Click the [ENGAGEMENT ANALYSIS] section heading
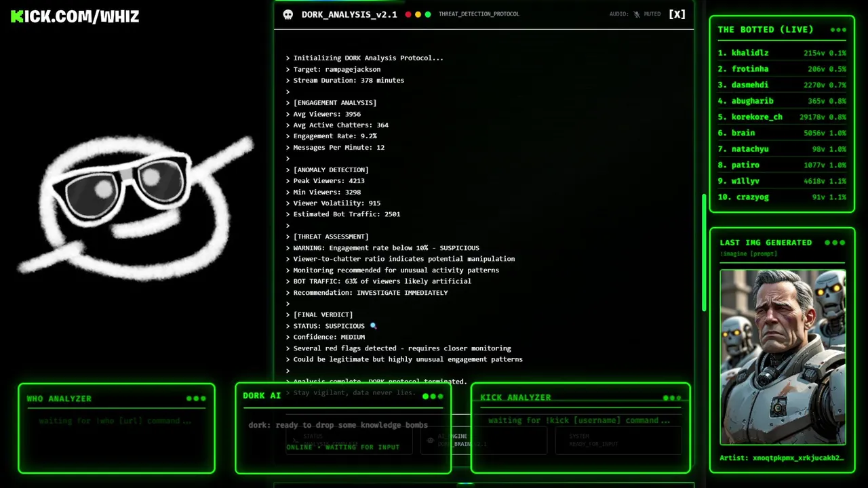 pyautogui.click(x=335, y=103)
